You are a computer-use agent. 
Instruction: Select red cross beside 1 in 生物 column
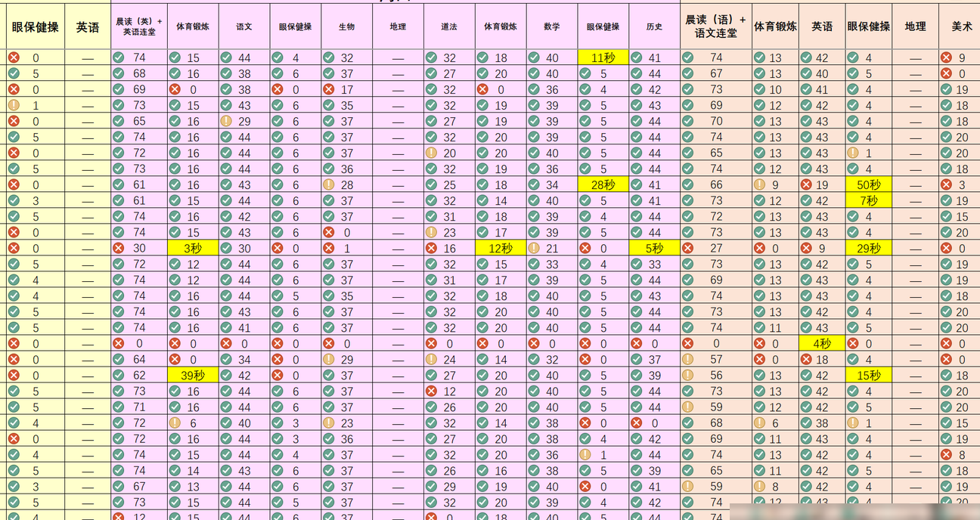[328, 248]
